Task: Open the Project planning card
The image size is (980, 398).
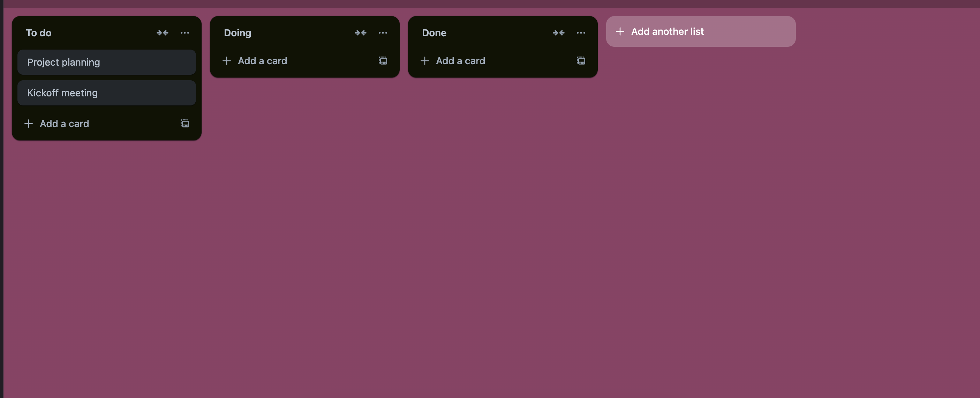Action: [106, 62]
